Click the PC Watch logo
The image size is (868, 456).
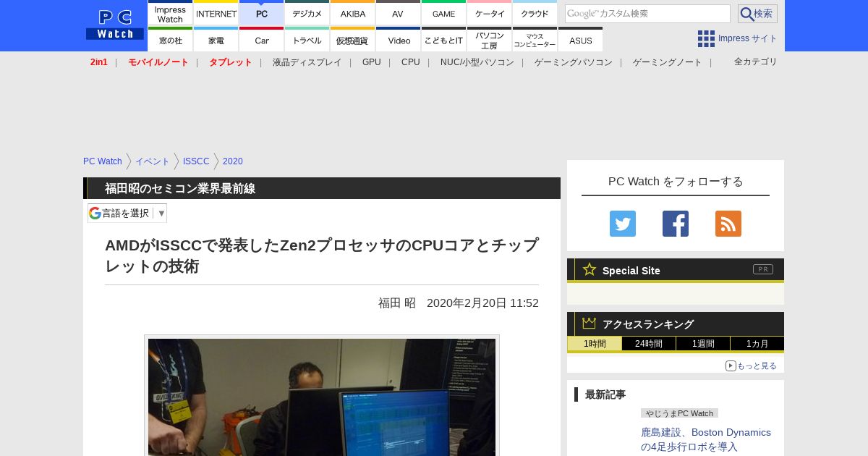tap(115, 25)
